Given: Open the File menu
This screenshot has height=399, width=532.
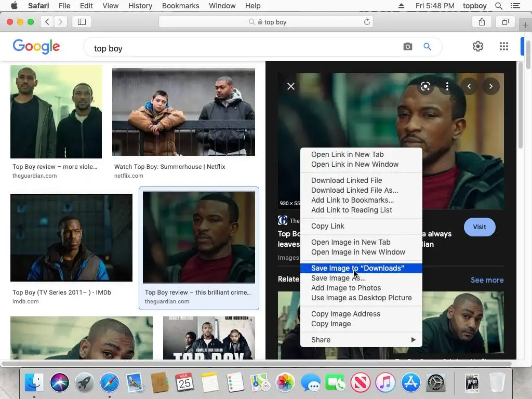Looking at the screenshot, I should pyautogui.click(x=64, y=6).
